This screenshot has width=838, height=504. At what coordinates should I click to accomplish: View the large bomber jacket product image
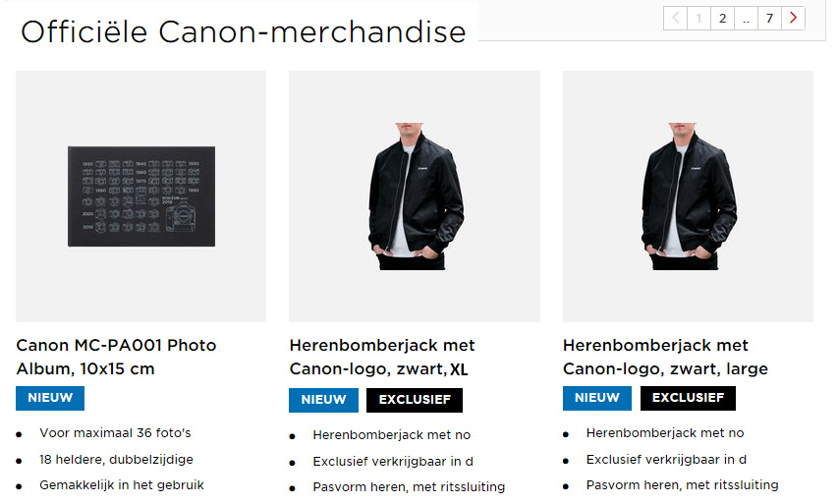(688, 196)
